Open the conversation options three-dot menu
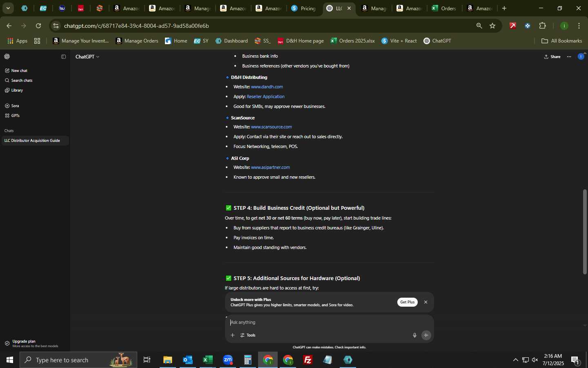This screenshot has height=368, width=588. (569, 57)
